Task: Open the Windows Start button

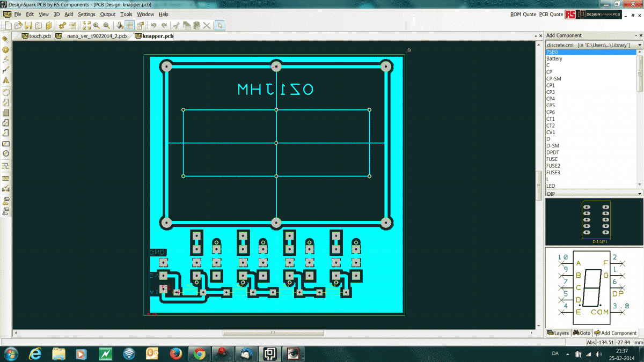Action: [11, 354]
